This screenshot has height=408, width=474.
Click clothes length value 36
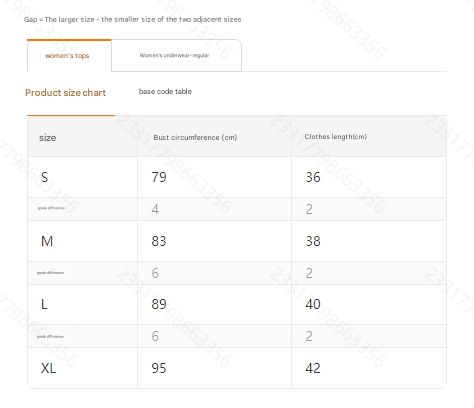tap(313, 177)
